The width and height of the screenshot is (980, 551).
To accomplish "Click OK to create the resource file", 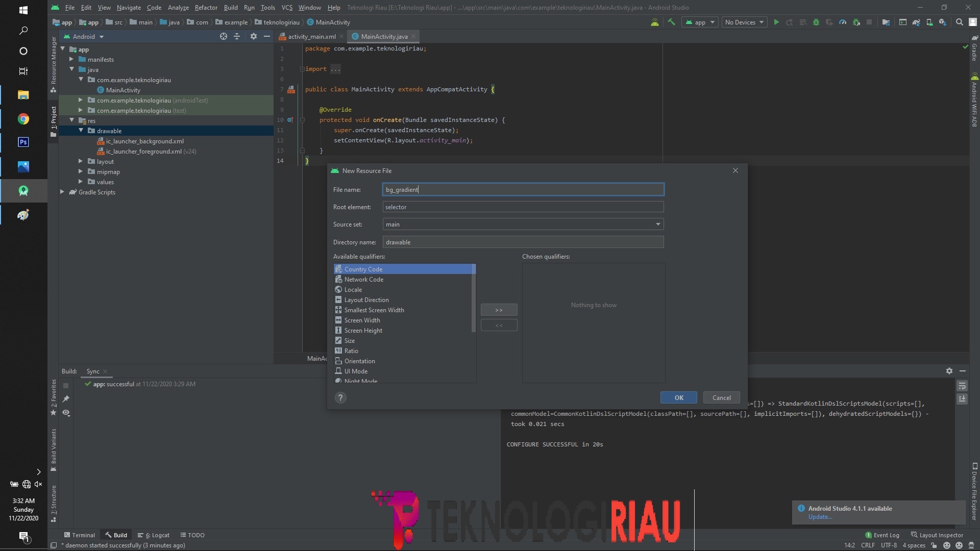I will (678, 397).
